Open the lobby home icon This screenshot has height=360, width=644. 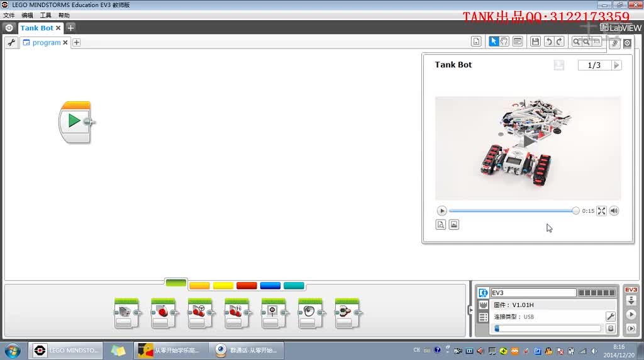click(9, 28)
